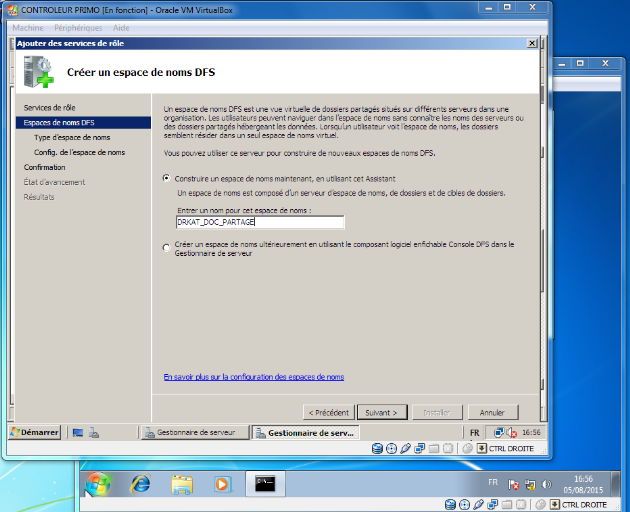Go to 'Services de rôle' wizard step
Screen dimensions: 630x512
point(49,108)
